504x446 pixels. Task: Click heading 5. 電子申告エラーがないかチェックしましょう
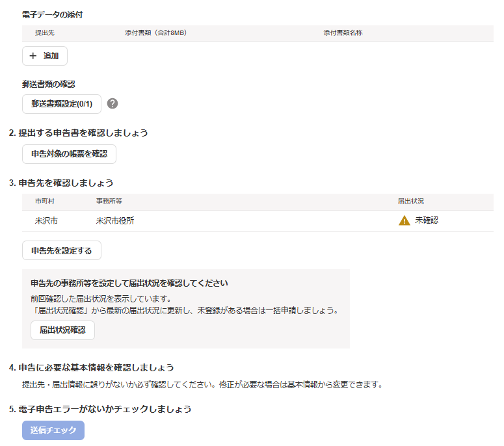[x=100, y=409]
